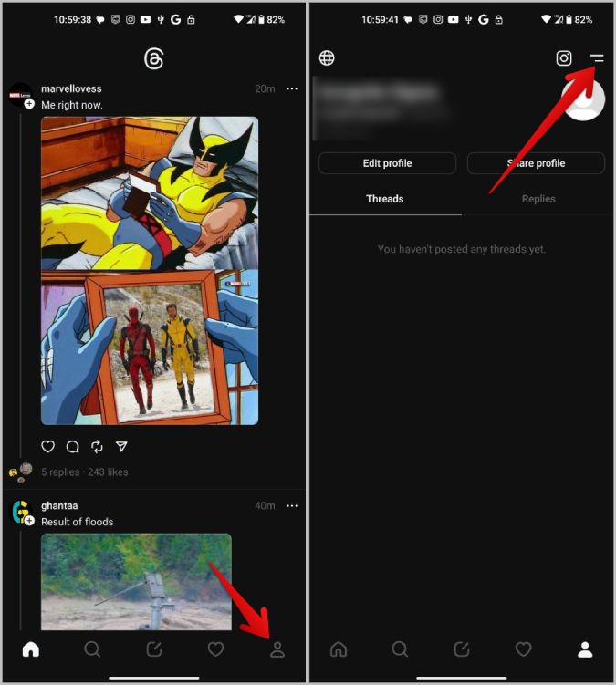
Task: Open the hamburger settings menu on profile
Action: (x=597, y=58)
